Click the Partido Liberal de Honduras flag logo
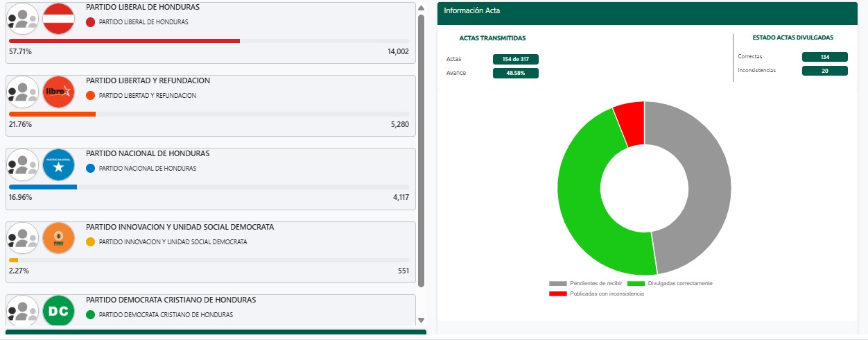The height and width of the screenshot is (340, 868). coord(58,19)
